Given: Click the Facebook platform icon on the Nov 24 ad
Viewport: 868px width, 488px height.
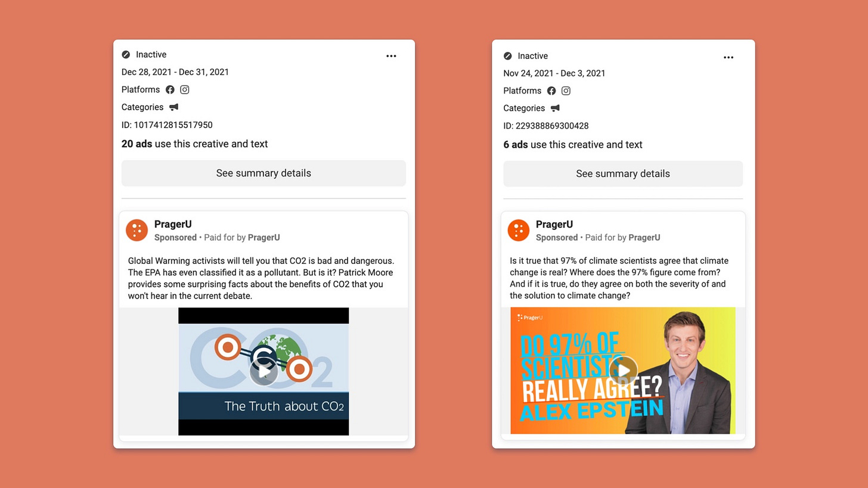Looking at the screenshot, I should coord(551,91).
